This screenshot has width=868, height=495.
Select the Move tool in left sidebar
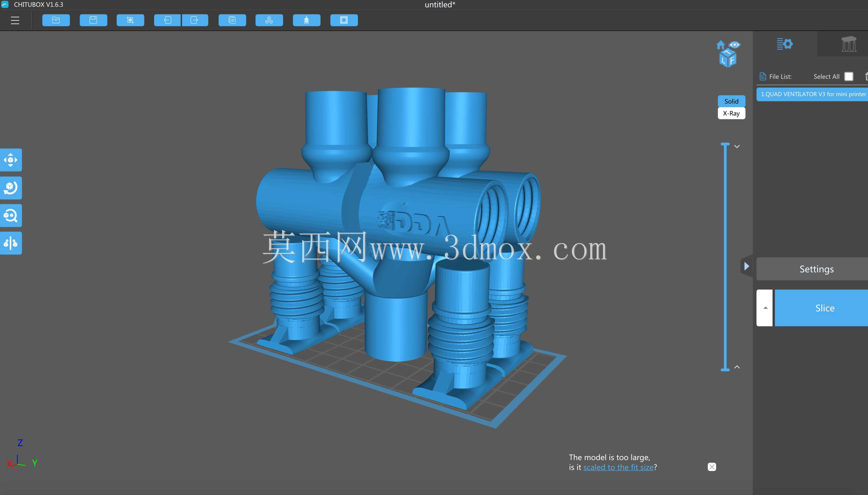coord(11,160)
